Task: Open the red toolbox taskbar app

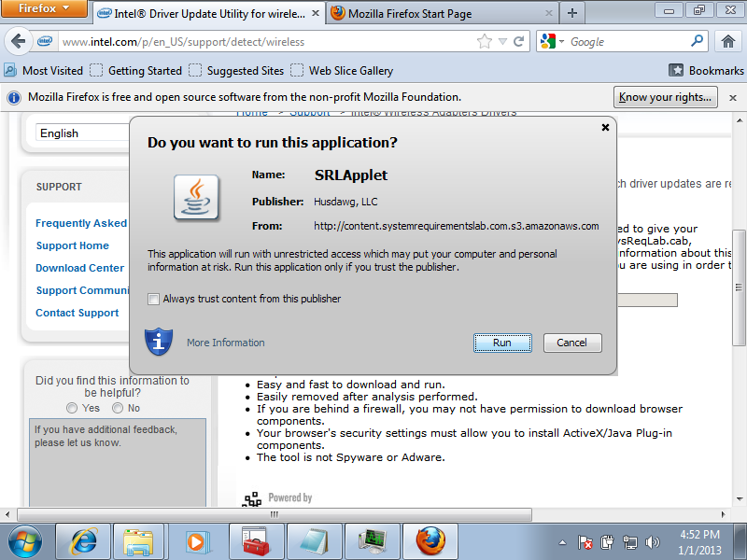Action: [x=256, y=542]
